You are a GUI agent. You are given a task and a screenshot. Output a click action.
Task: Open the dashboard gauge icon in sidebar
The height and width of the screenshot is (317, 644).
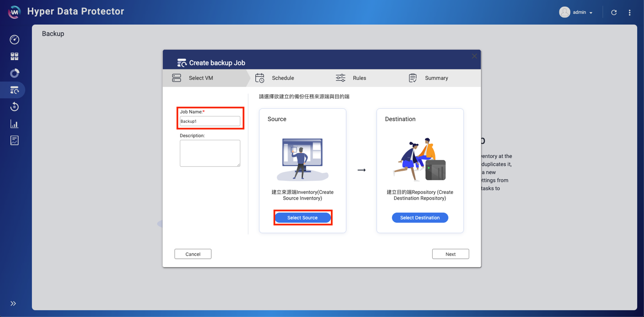[x=14, y=40]
